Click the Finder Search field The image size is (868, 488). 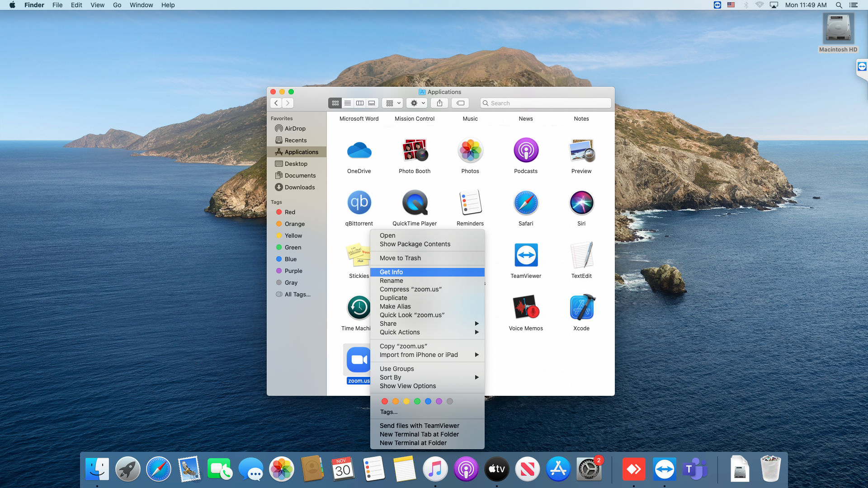(546, 103)
